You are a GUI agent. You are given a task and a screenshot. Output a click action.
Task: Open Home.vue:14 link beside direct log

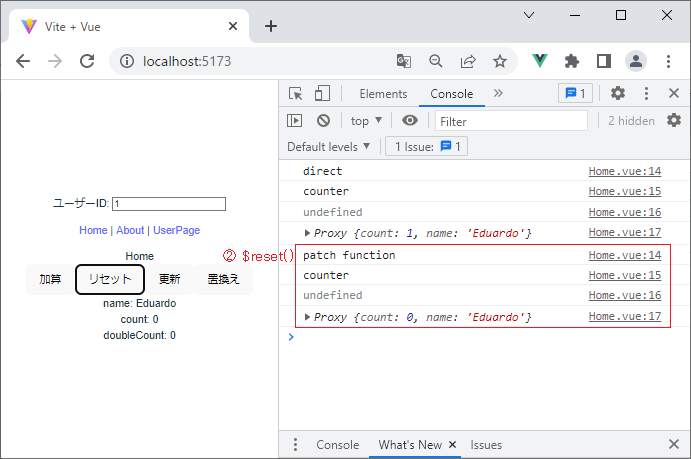(x=625, y=171)
